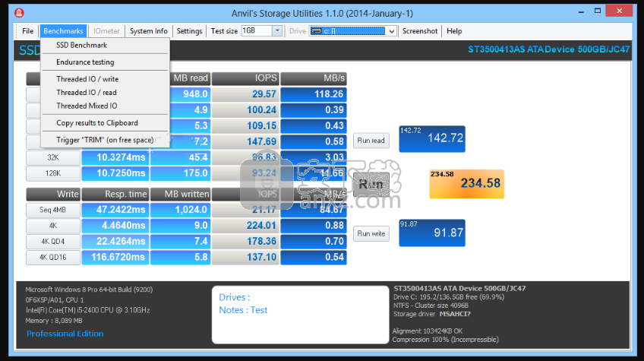Close the open Benchmarks menu
Image resolution: width=644 pixels, height=361 pixels.
click(x=63, y=31)
